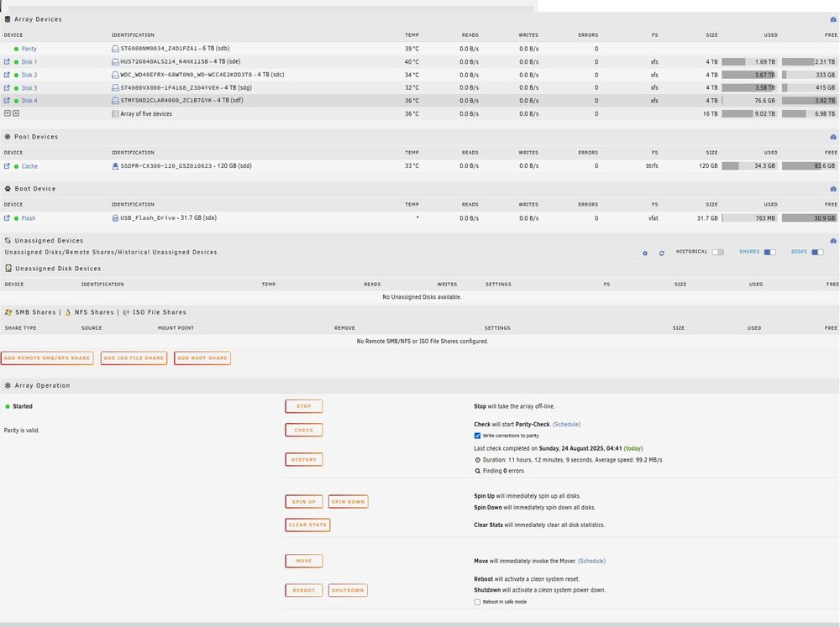Click the Disk 2 link
The width and height of the screenshot is (840, 627).
point(29,75)
